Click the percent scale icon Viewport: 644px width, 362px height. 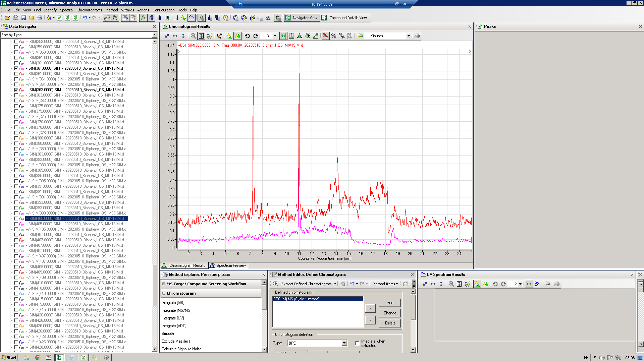[334, 36]
